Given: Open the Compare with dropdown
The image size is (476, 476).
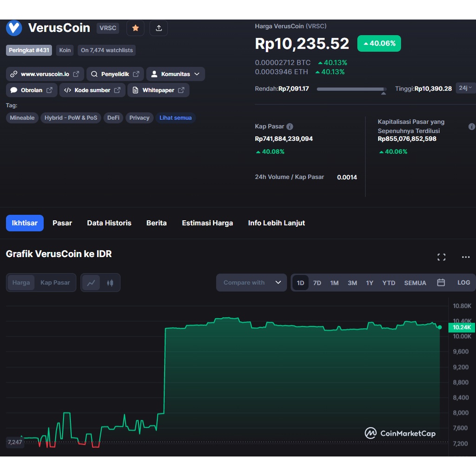Looking at the screenshot, I should coord(251,283).
